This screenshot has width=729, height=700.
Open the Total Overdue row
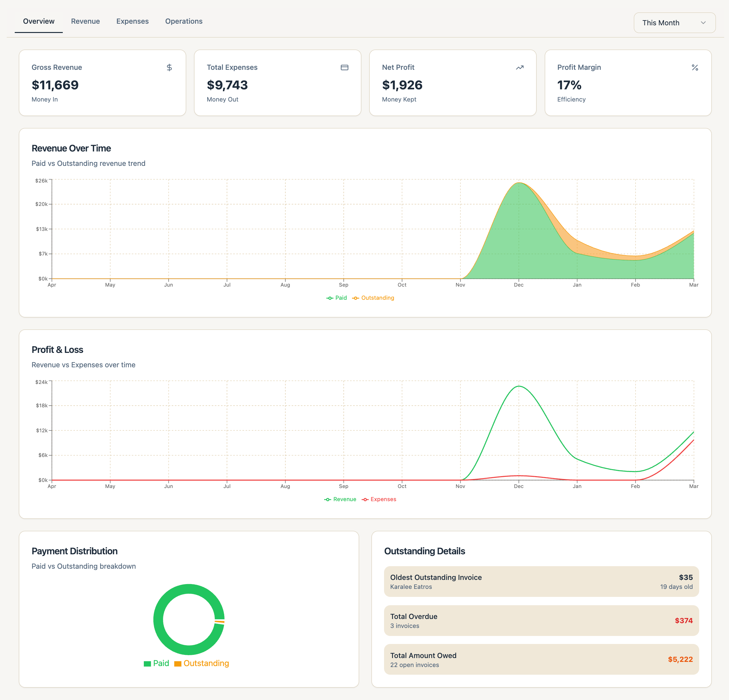coord(541,621)
